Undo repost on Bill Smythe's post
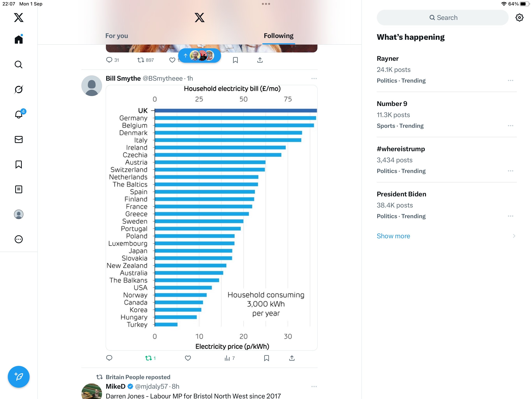 149,358
